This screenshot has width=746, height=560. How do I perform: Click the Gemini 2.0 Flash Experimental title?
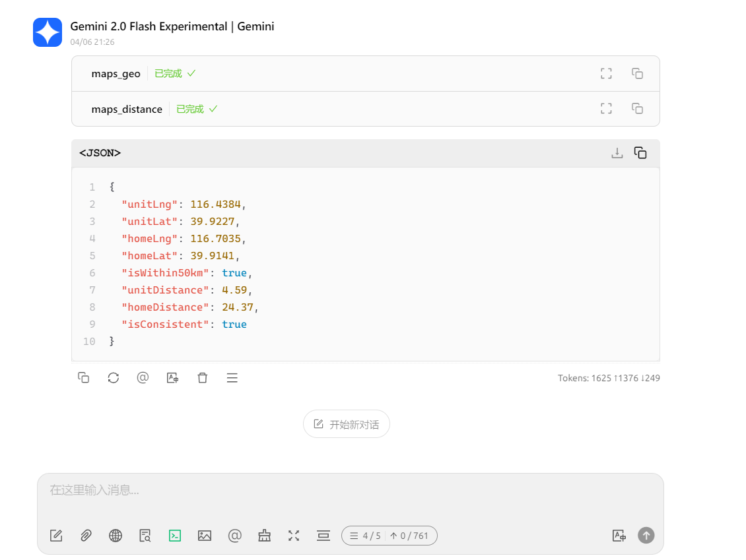(172, 26)
